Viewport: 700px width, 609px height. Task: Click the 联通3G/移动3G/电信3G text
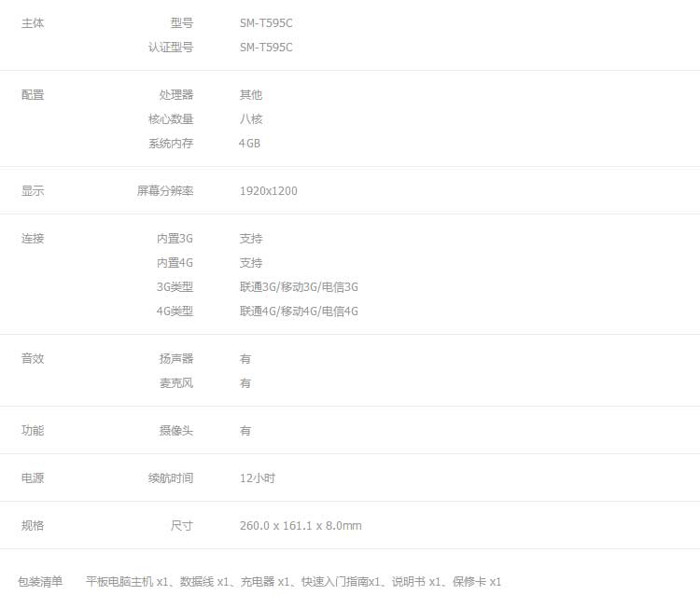299,287
